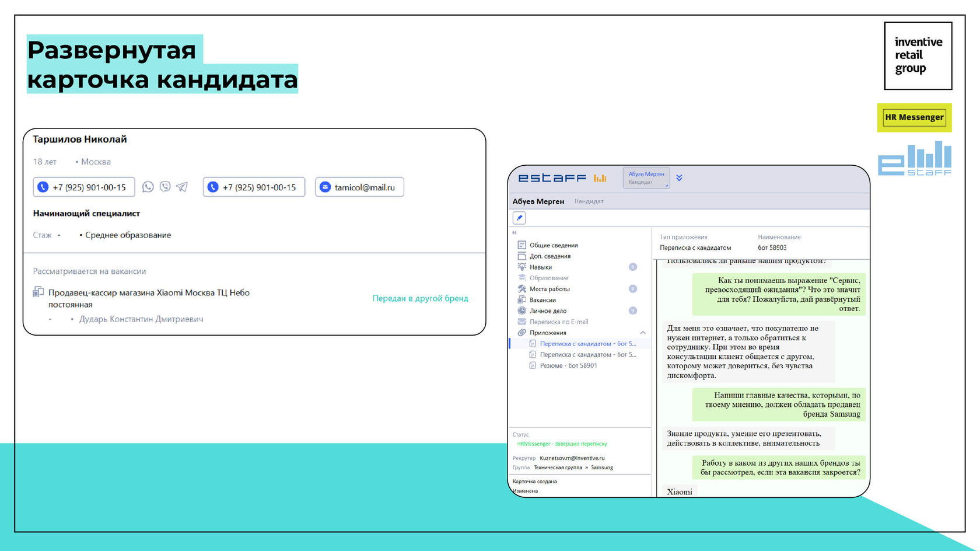Click the Абуев Мерген heading

(x=538, y=201)
